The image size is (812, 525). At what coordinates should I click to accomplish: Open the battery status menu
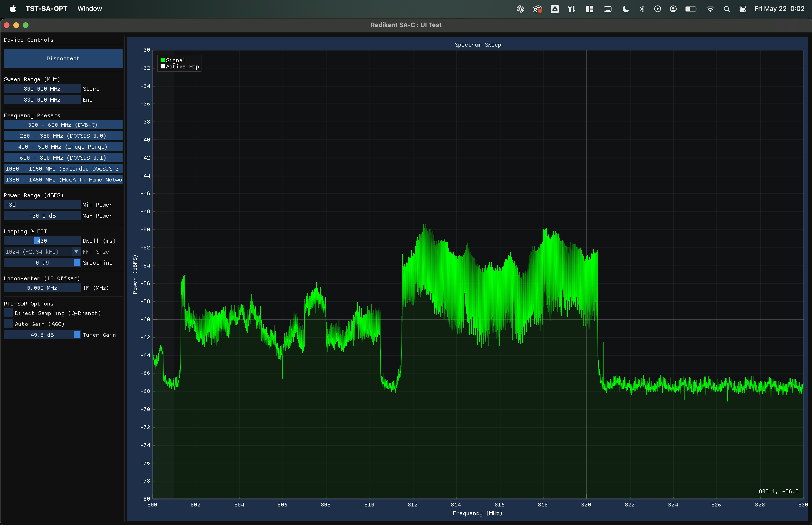(x=691, y=9)
